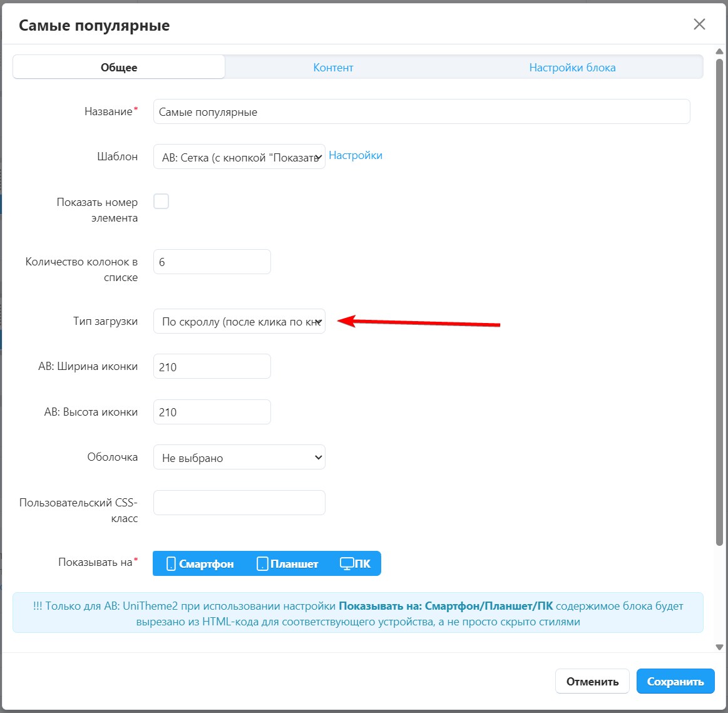
Task: Click the Сохранить button
Action: 675,682
